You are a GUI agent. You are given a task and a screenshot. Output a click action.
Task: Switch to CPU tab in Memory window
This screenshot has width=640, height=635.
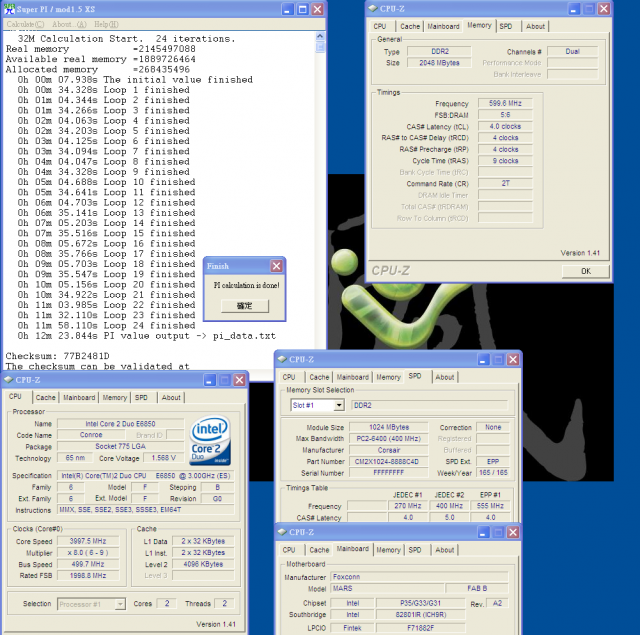pos(380,26)
